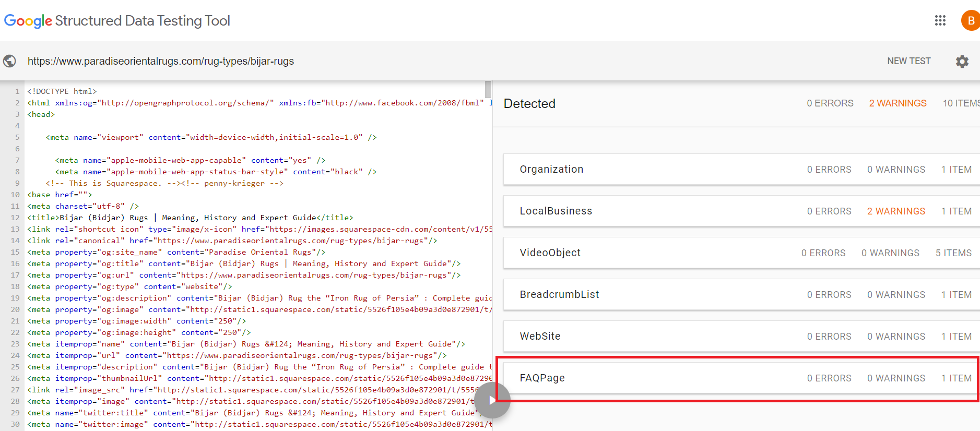980x431 pixels.
Task: Click the og:image:width meta line
Action: pos(137,321)
